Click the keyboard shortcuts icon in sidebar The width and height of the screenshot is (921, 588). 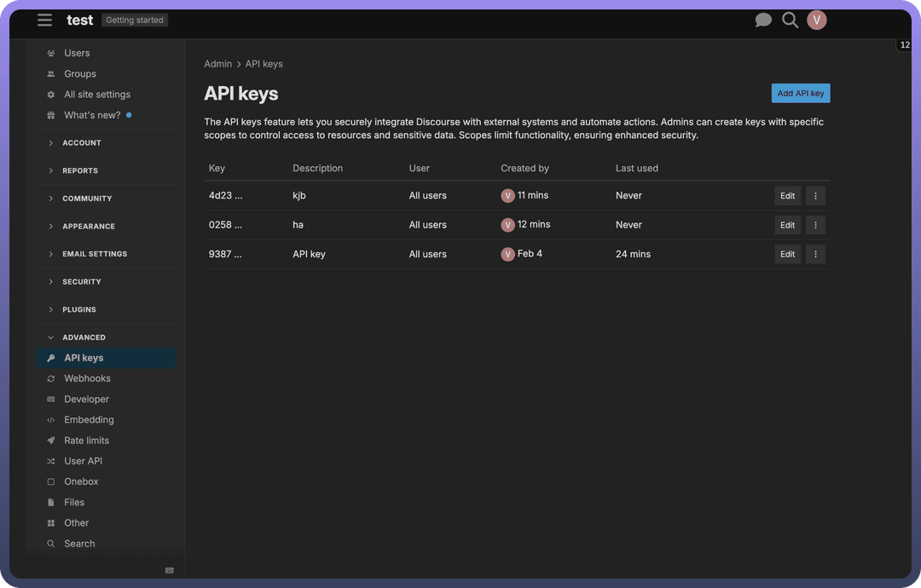[169, 570]
